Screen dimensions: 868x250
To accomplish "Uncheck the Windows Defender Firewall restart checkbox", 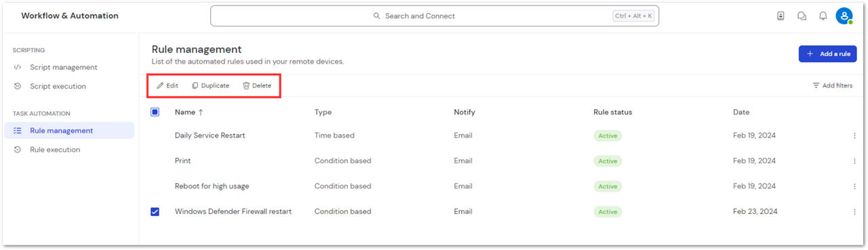I will tap(155, 211).
